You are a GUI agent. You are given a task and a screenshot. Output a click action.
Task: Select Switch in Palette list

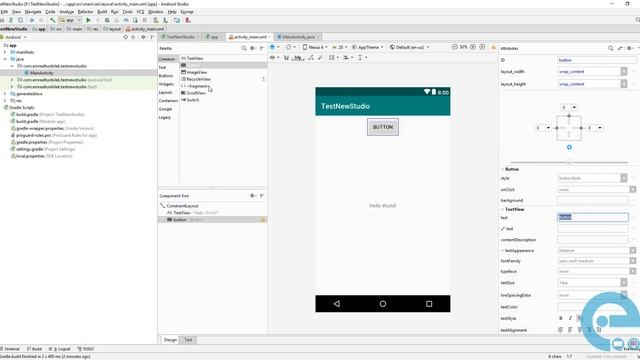[x=190, y=100]
